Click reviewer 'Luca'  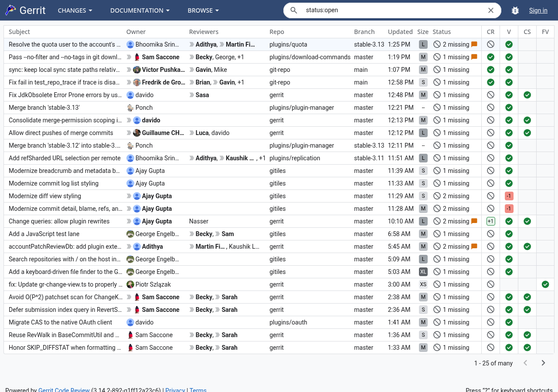click(202, 133)
